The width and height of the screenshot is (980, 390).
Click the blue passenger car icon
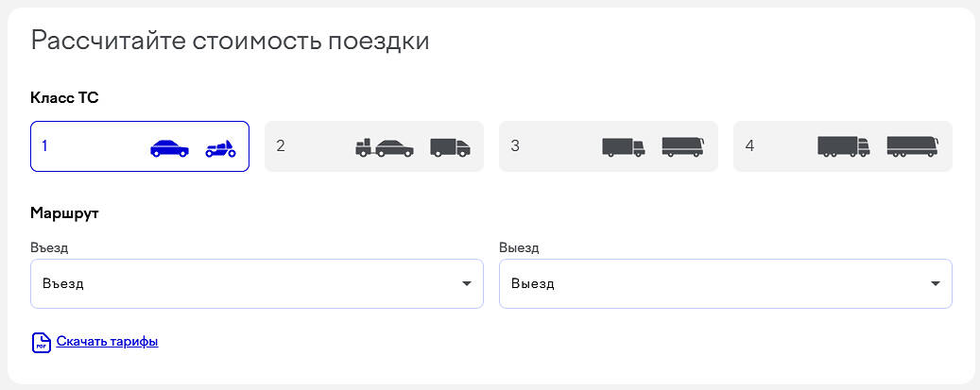point(169,147)
